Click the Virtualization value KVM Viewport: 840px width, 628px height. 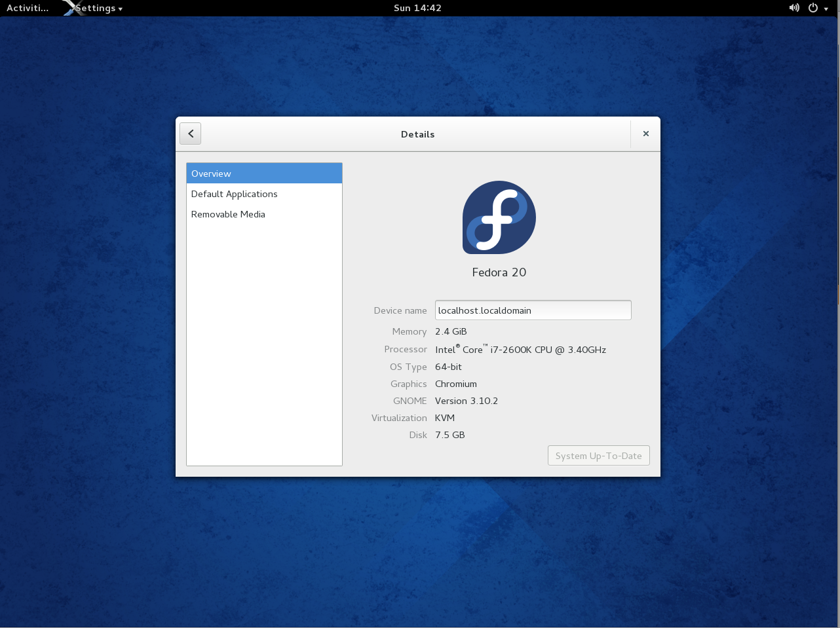[445, 418]
